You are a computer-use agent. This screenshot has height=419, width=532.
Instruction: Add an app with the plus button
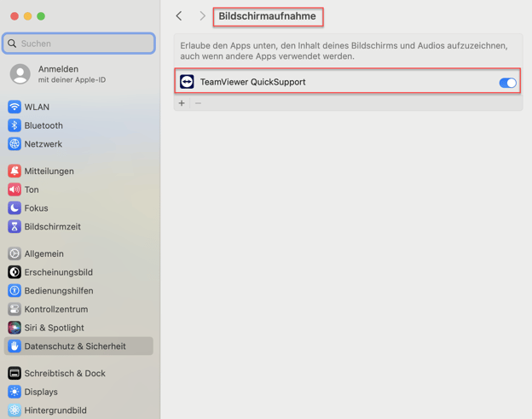click(182, 103)
